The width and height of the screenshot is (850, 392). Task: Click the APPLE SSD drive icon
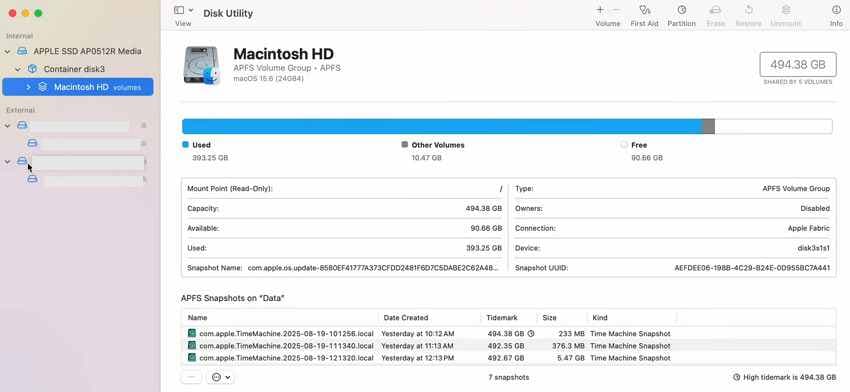[x=22, y=51]
